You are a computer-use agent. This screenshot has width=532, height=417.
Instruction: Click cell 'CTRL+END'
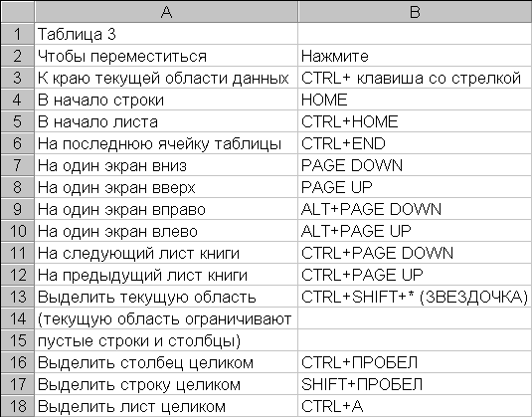415,143
